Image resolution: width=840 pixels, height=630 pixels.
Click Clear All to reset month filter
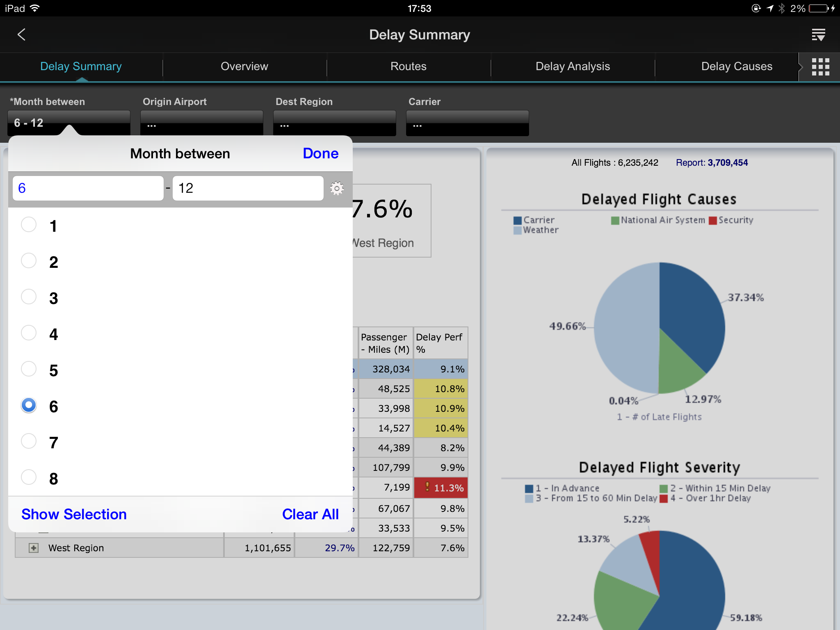(x=310, y=513)
